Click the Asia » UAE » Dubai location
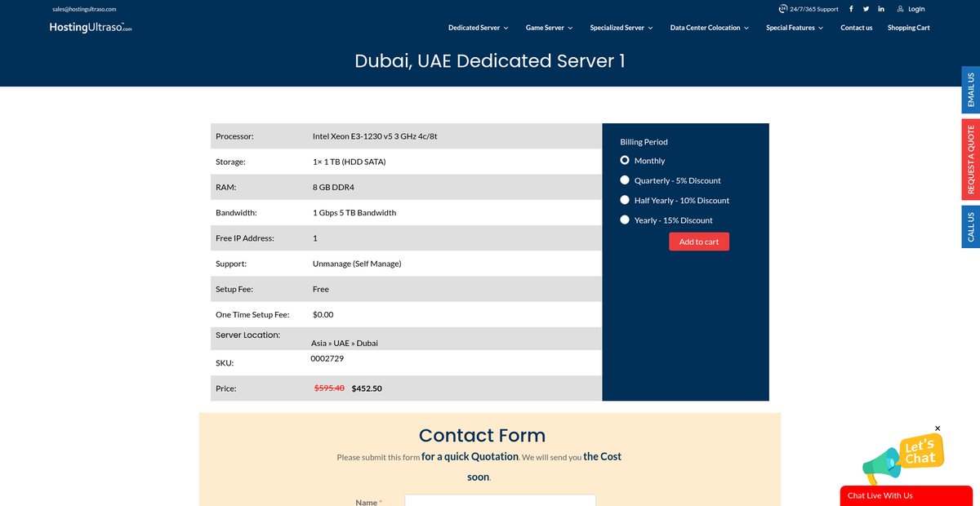Viewport: 980px width, 506px height. [345, 344]
